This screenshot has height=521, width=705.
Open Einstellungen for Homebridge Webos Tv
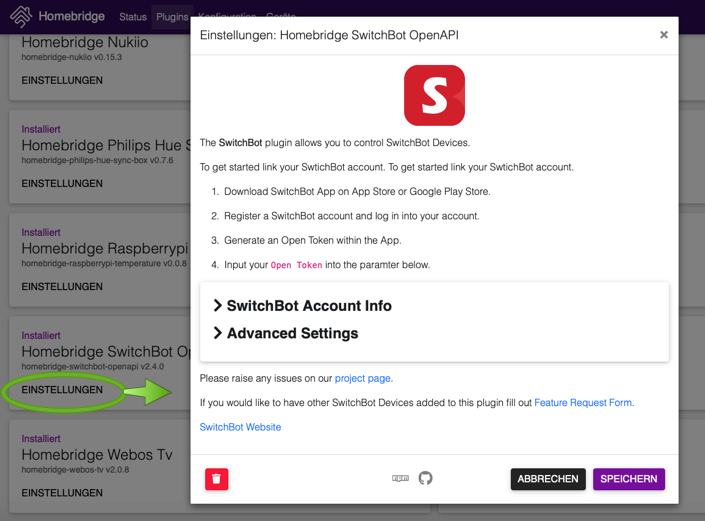click(62, 493)
